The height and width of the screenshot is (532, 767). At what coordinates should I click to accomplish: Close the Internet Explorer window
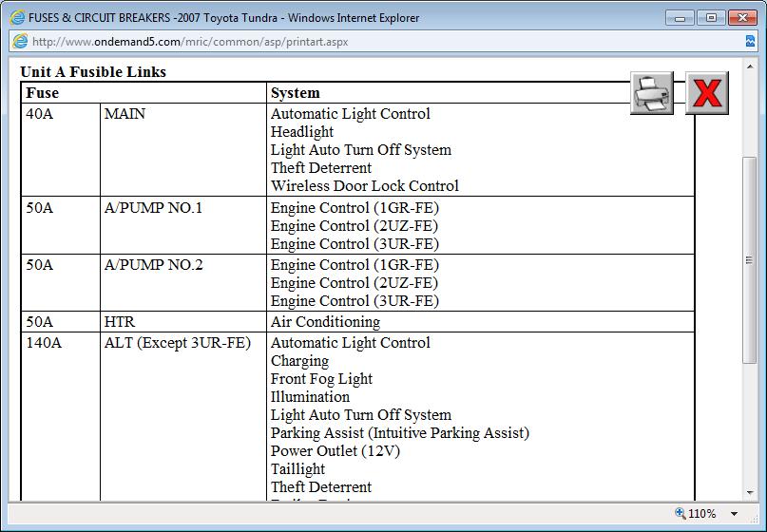pos(742,17)
